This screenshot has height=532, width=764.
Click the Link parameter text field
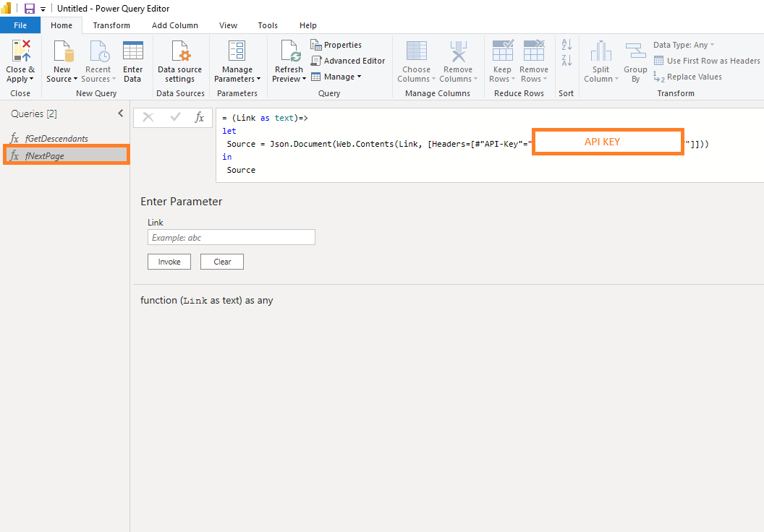point(231,237)
